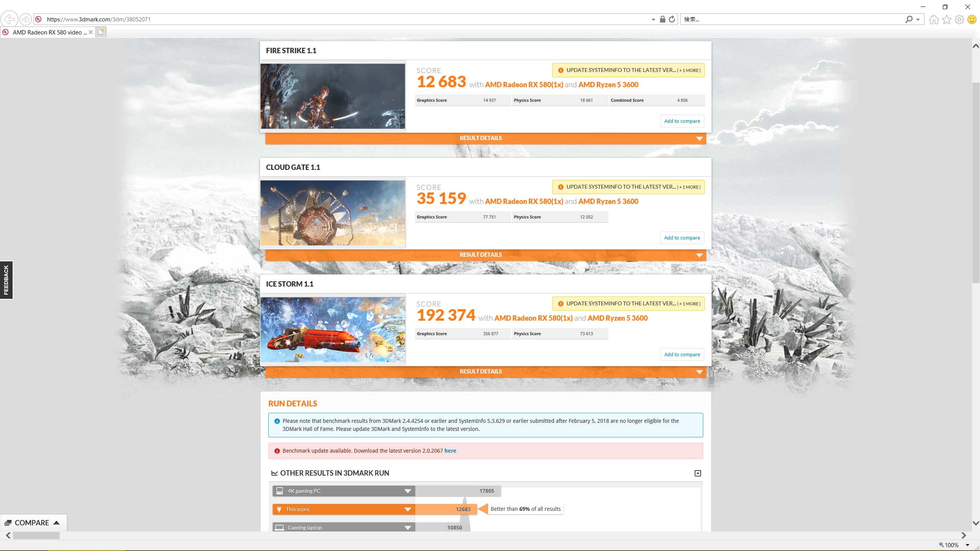
Task: Click the vertical scrollbar down arrow
Action: click(976, 523)
